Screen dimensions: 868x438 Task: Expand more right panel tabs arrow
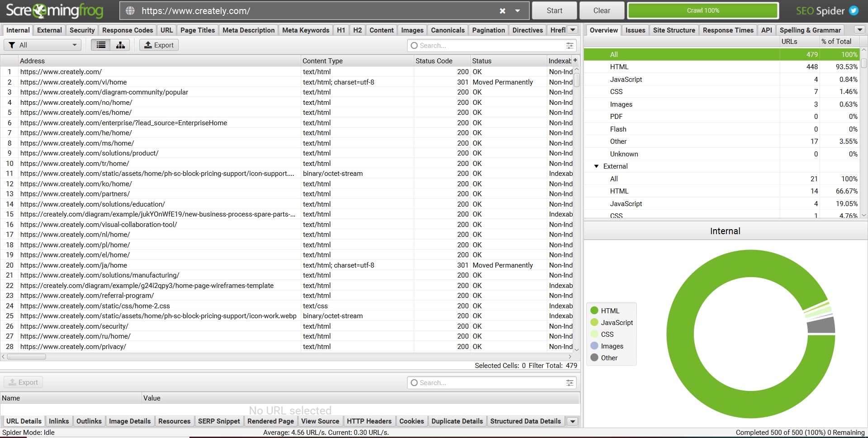pyautogui.click(x=859, y=30)
